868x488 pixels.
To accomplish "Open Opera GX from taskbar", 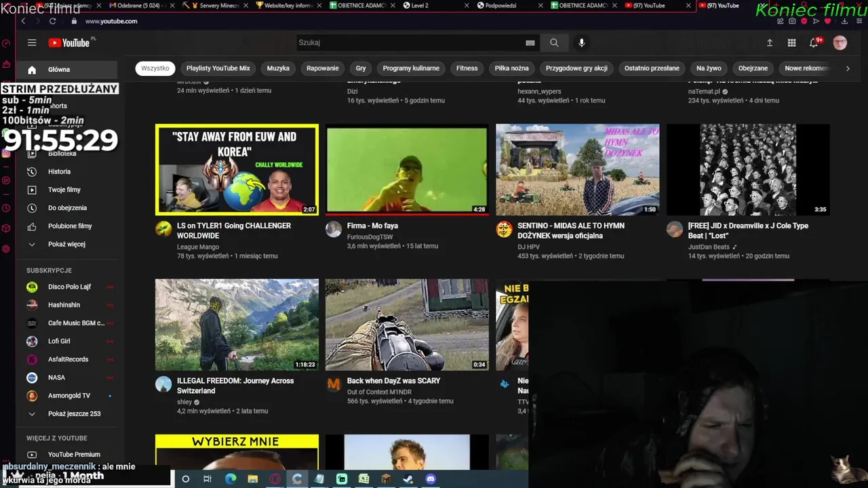I will [275, 479].
